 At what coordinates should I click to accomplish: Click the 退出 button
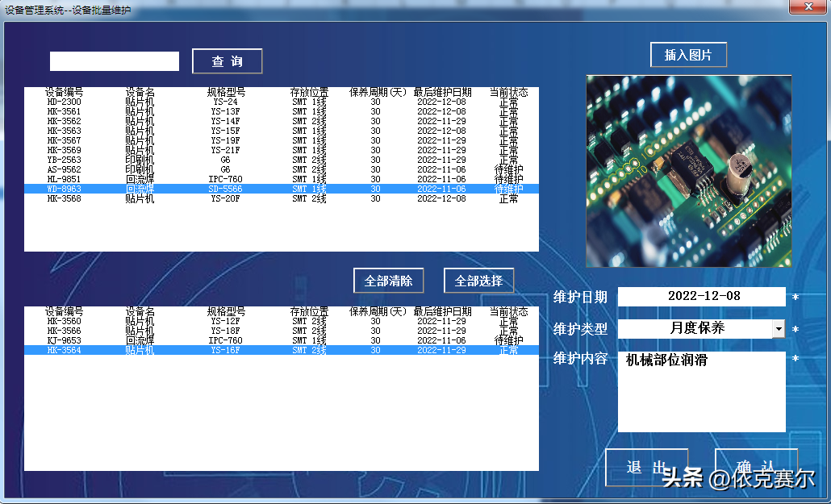(646, 468)
